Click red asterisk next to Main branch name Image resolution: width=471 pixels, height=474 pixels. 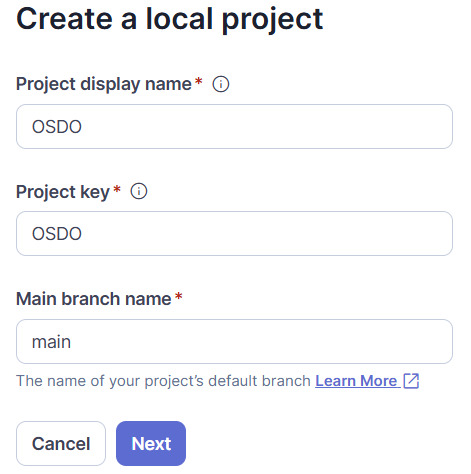[178, 296]
